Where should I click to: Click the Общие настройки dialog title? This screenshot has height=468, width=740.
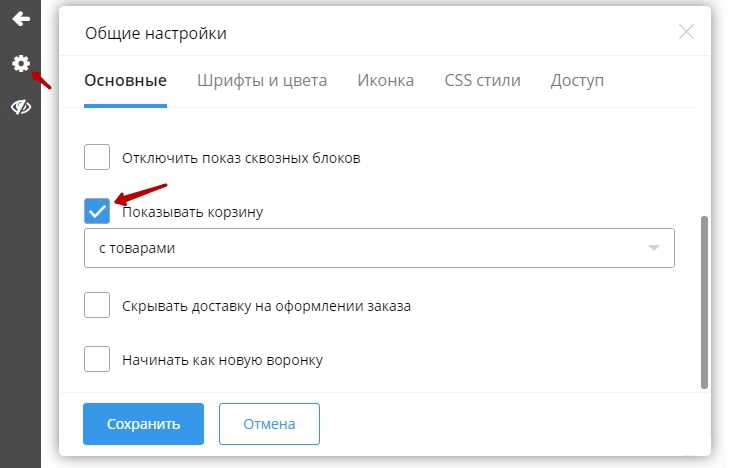coord(156,34)
